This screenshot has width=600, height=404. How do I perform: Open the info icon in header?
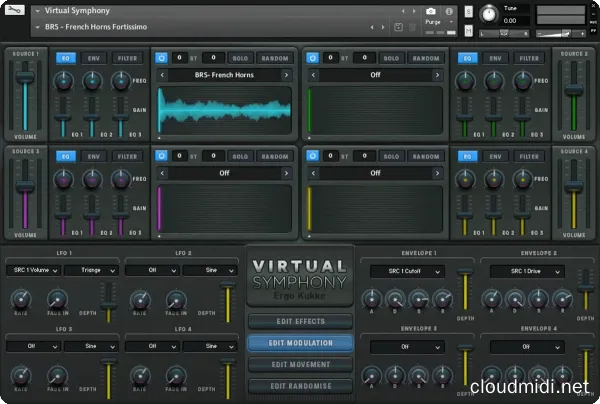(x=449, y=11)
